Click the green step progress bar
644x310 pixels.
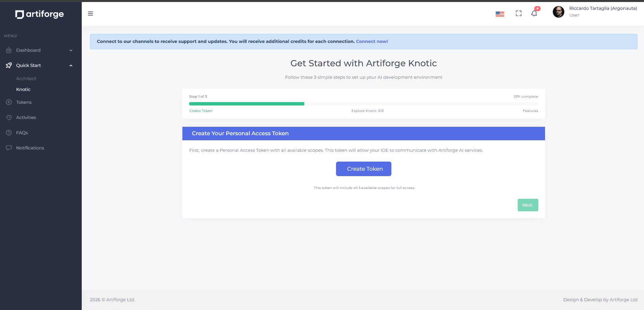[x=247, y=104]
